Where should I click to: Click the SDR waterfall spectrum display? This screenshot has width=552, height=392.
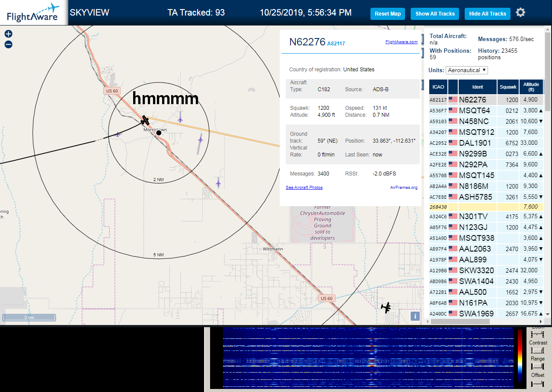368,358
